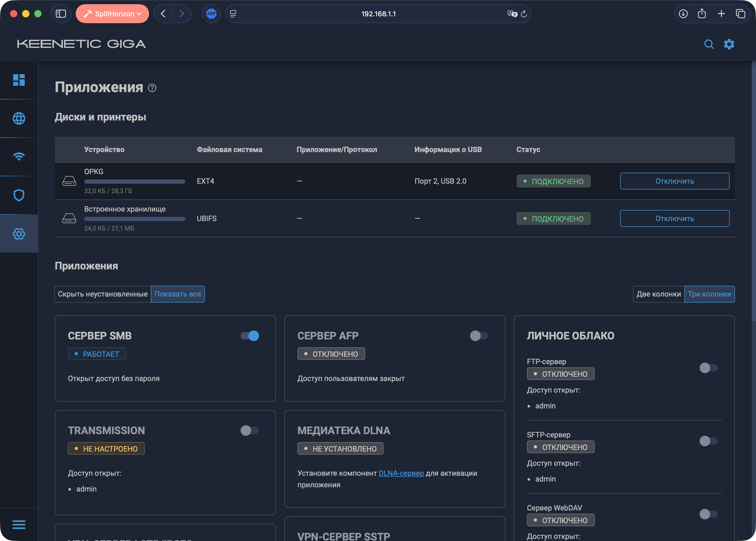The width and height of the screenshot is (756, 541).
Task: Open the СЕРВЕР SMB card title
Action: click(100, 336)
